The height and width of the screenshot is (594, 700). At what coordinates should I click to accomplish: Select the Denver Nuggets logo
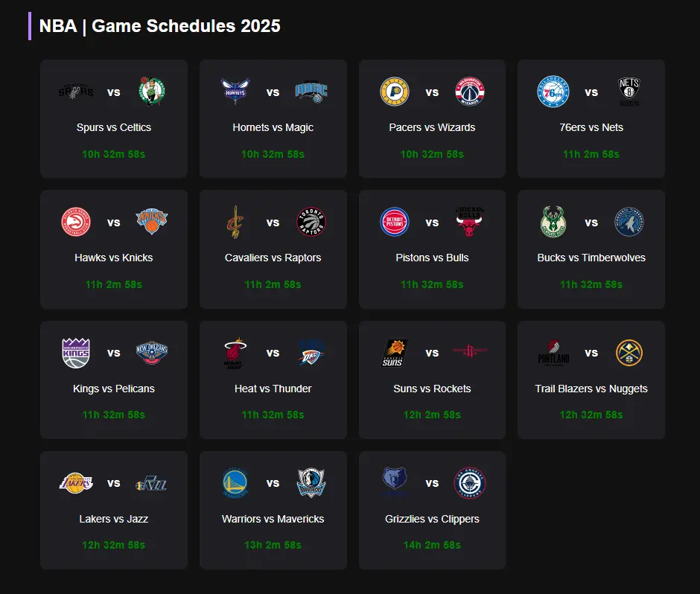point(629,353)
